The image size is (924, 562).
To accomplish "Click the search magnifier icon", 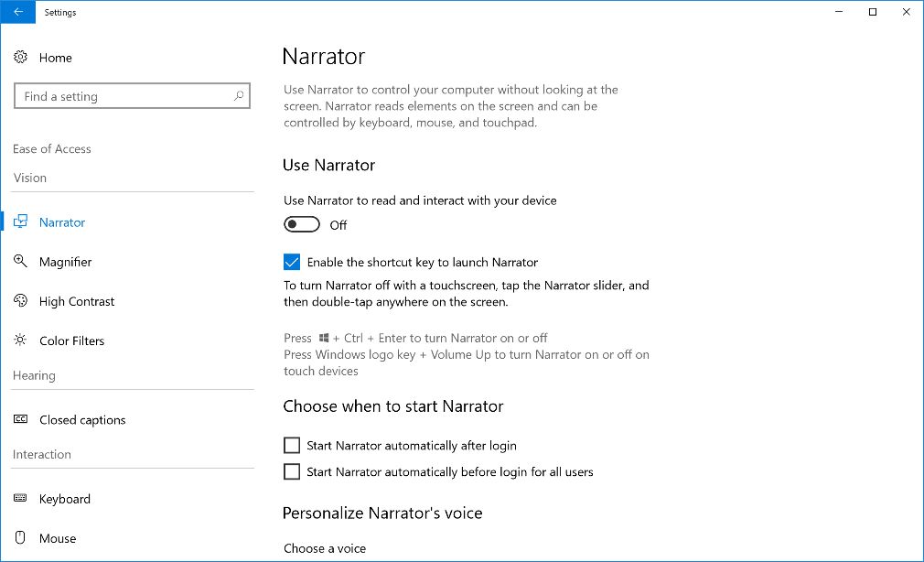I will (x=240, y=96).
